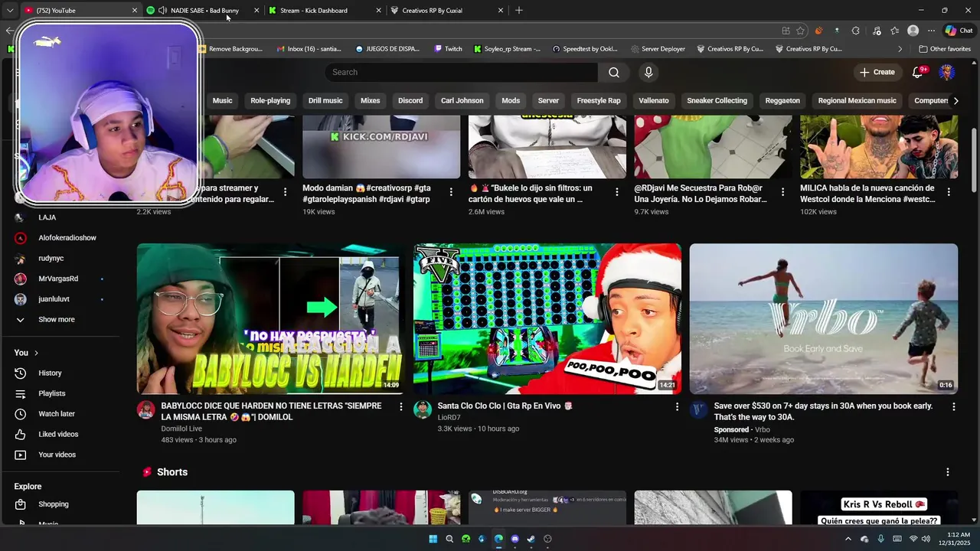Search by voice with the microphone icon
This screenshot has height=551, width=980.
coord(648,72)
